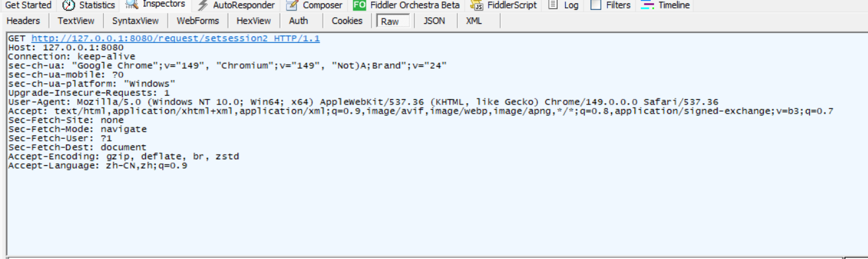Click the Log page icon
Viewport: 868px width, 259px height.
tap(553, 5)
